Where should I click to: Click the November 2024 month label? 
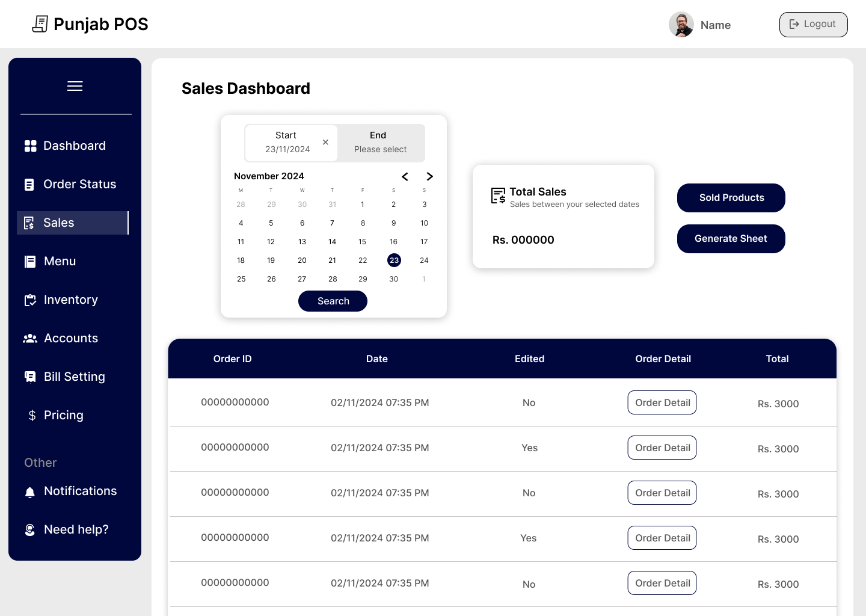269,176
